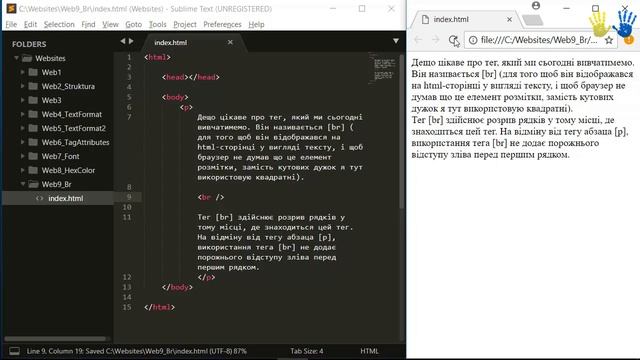Open the Find menu

click(88, 24)
